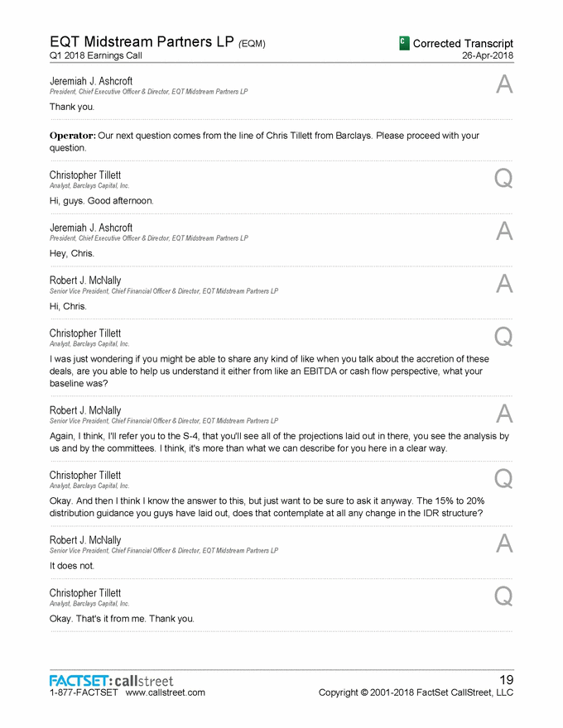This screenshot has height=728, width=563.
Task: Click the Q marker beside the accretion question
Action: tap(503, 338)
